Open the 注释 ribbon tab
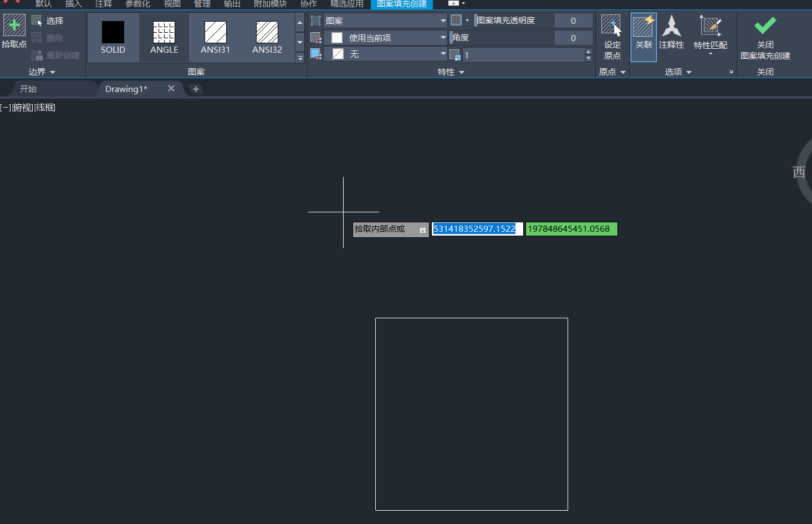 tap(103, 4)
